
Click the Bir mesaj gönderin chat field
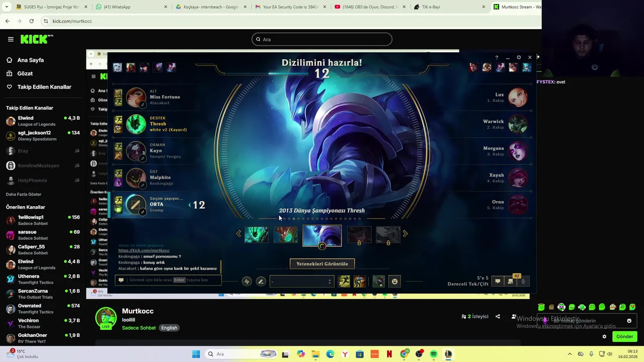tap(587, 321)
